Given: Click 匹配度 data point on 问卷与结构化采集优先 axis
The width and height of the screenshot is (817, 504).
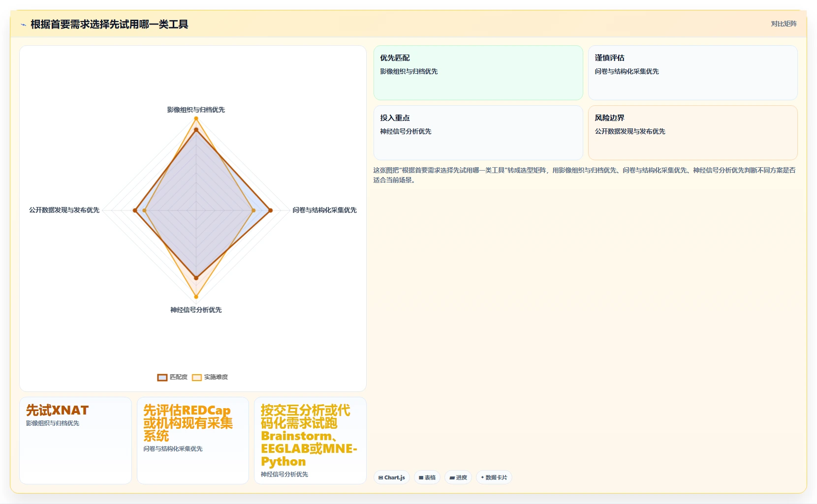Looking at the screenshot, I should pyautogui.click(x=270, y=210).
